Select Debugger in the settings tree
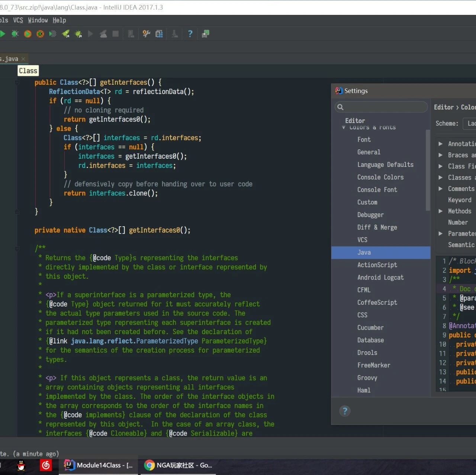Viewport: 476px width, 475px height. tap(370, 215)
